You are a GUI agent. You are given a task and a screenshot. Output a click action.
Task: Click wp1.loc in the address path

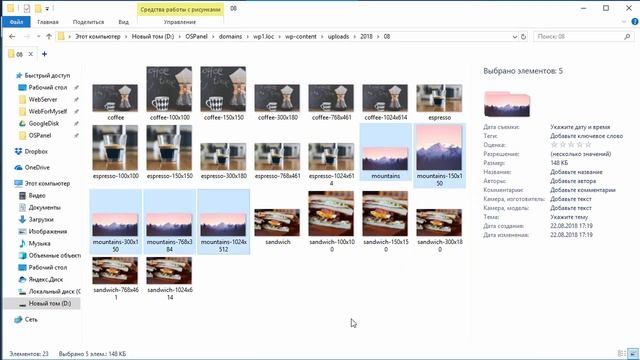tap(264, 37)
